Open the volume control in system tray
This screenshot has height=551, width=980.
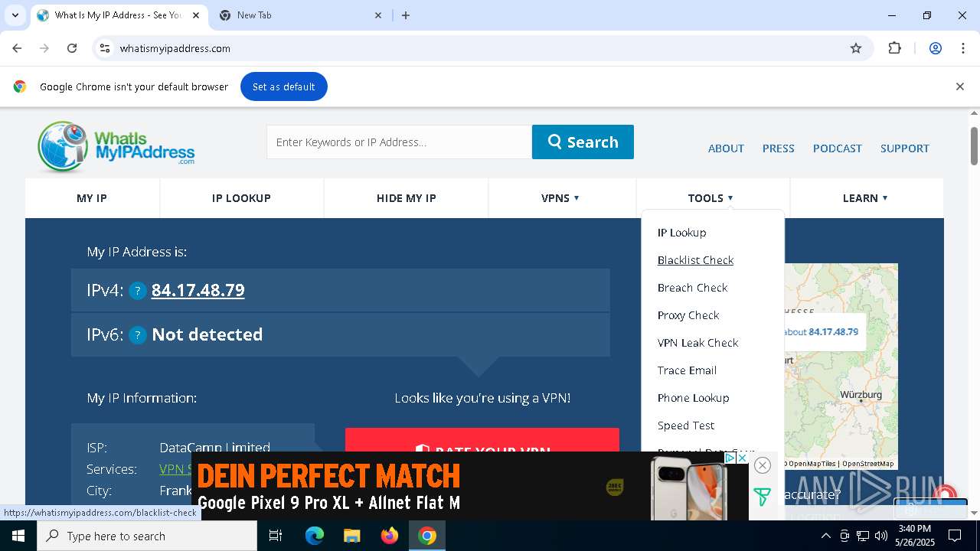point(881,536)
